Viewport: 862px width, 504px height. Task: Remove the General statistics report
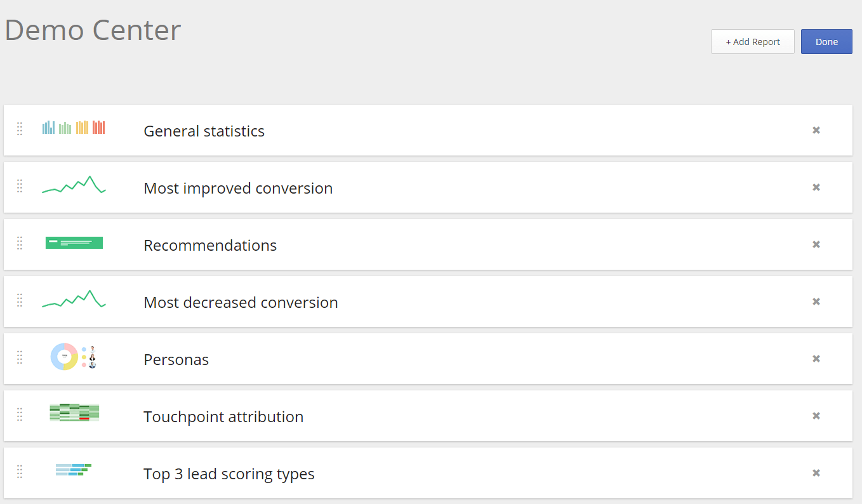816,130
